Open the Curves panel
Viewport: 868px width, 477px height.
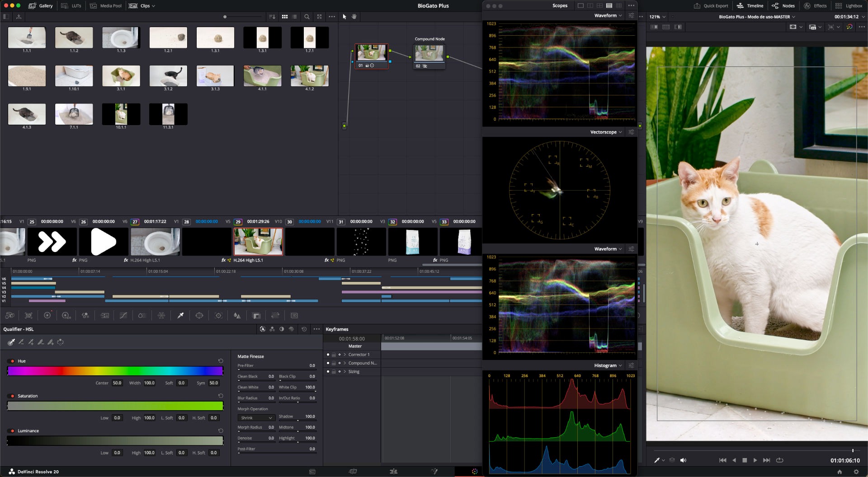pyautogui.click(x=123, y=315)
